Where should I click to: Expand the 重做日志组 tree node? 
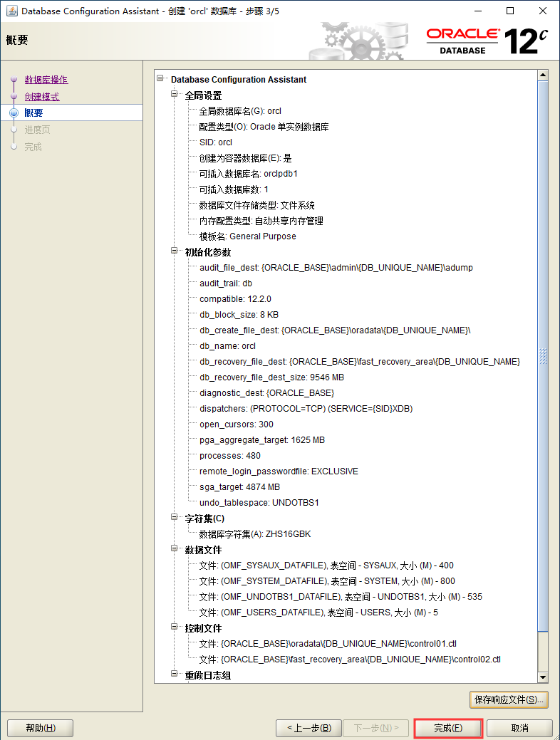click(x=175, y=675)
